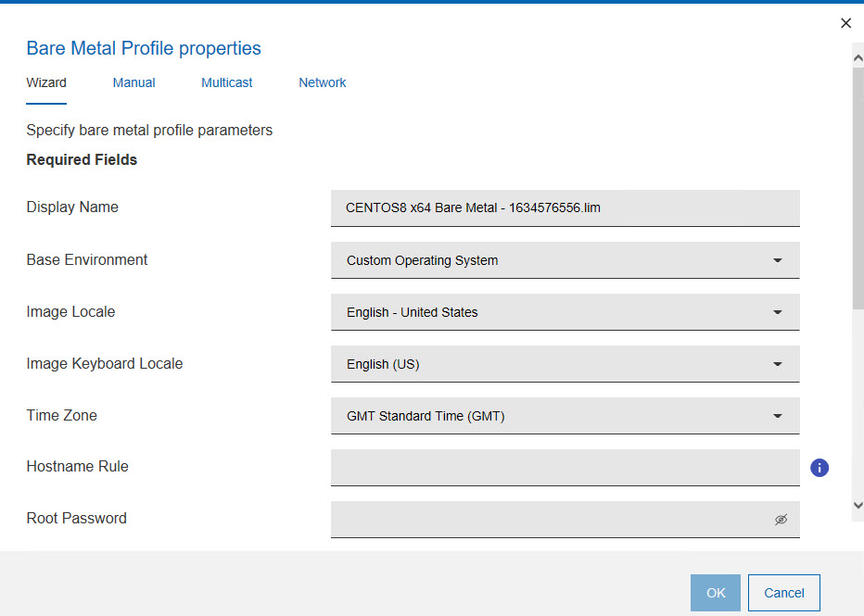Switch to the Manual tab
The height and width of the screenshot is (616, 864).
pos(133,82)
